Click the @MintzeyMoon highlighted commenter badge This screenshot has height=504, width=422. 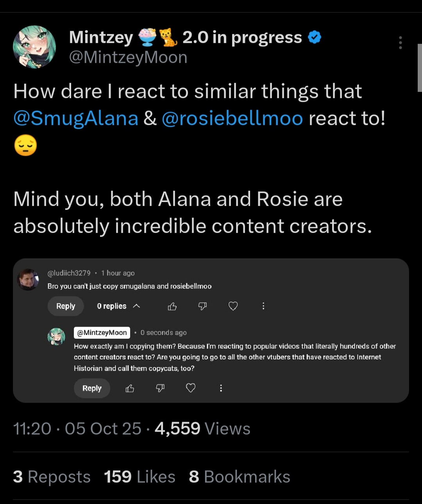(102, 333)
